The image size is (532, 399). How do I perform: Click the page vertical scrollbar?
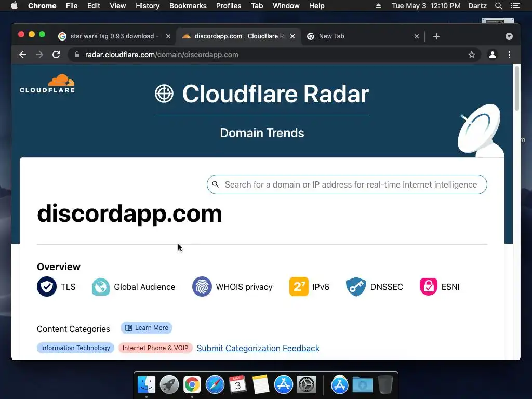(x=517, y=88)
